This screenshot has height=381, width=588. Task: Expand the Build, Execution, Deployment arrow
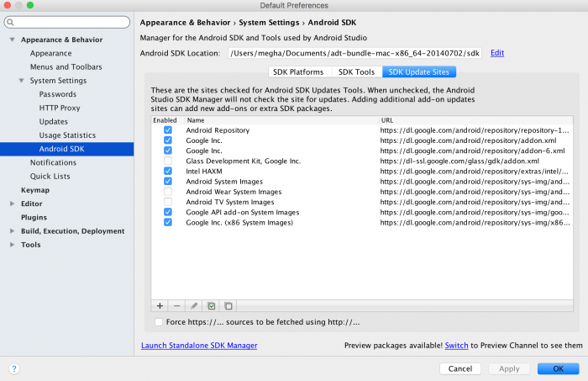click(12, 230)
